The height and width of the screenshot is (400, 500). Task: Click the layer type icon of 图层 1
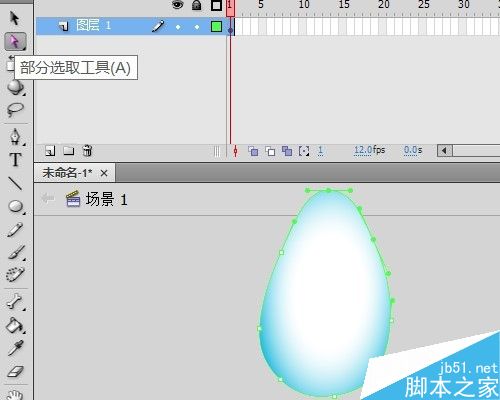pos(64,26)
